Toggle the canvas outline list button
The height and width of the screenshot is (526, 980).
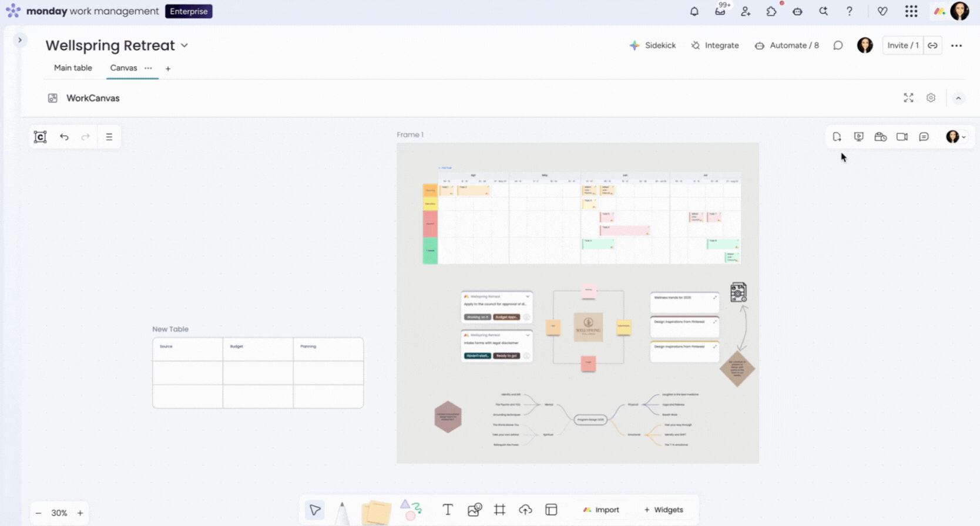109,137
